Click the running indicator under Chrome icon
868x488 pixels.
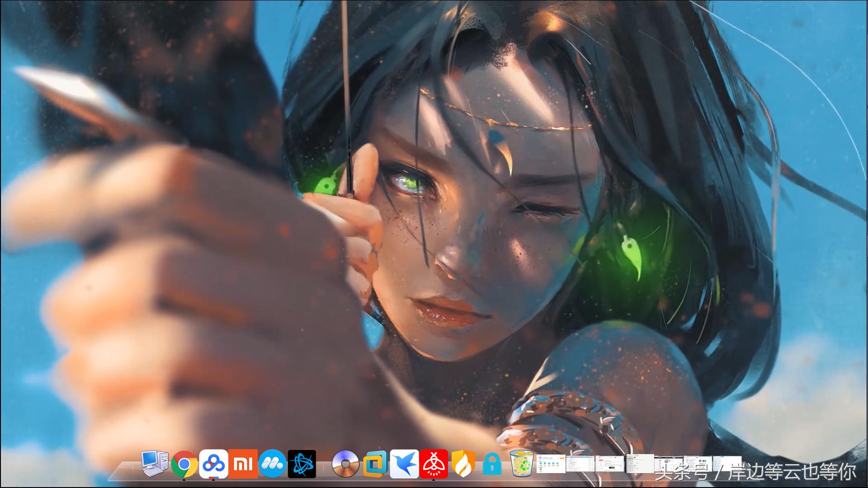pos(184,479)
